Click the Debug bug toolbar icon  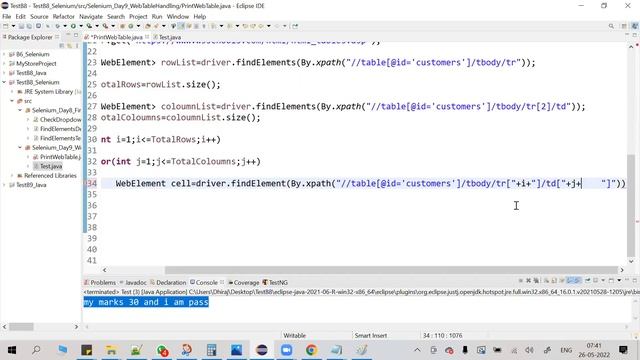(58, 26)
